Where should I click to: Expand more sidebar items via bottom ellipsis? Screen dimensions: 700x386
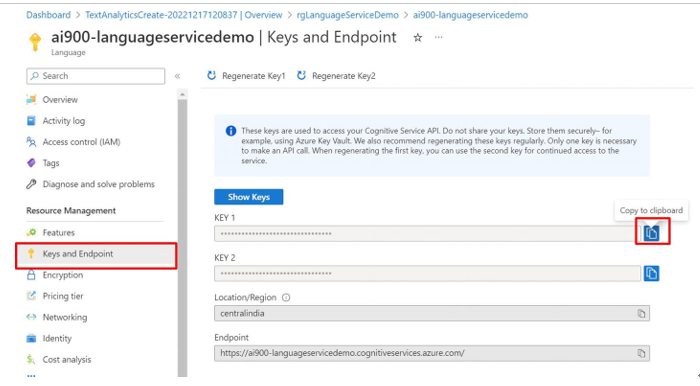[x=31, y=376]
